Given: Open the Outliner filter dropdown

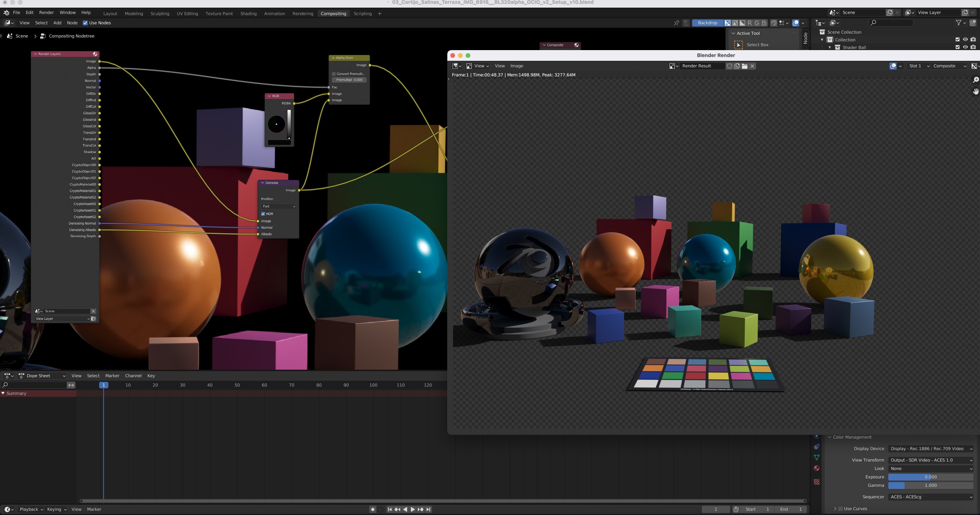Looking at the screenshot, I should pos(960,23).
